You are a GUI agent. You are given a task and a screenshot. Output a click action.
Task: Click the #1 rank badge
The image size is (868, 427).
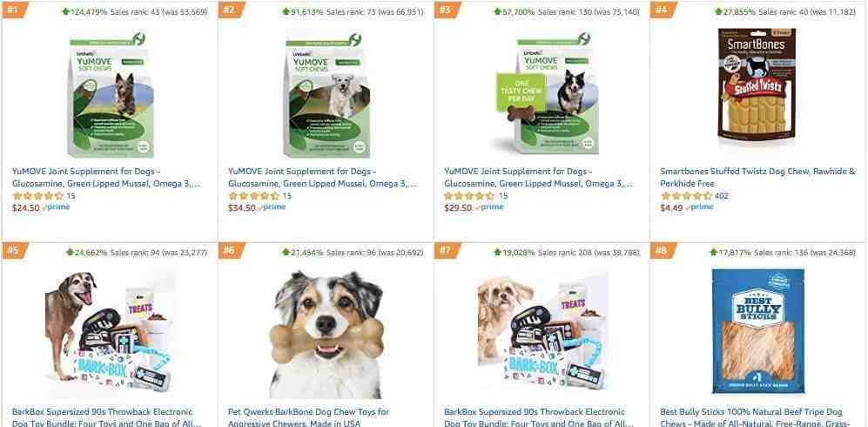click(13, 10)
